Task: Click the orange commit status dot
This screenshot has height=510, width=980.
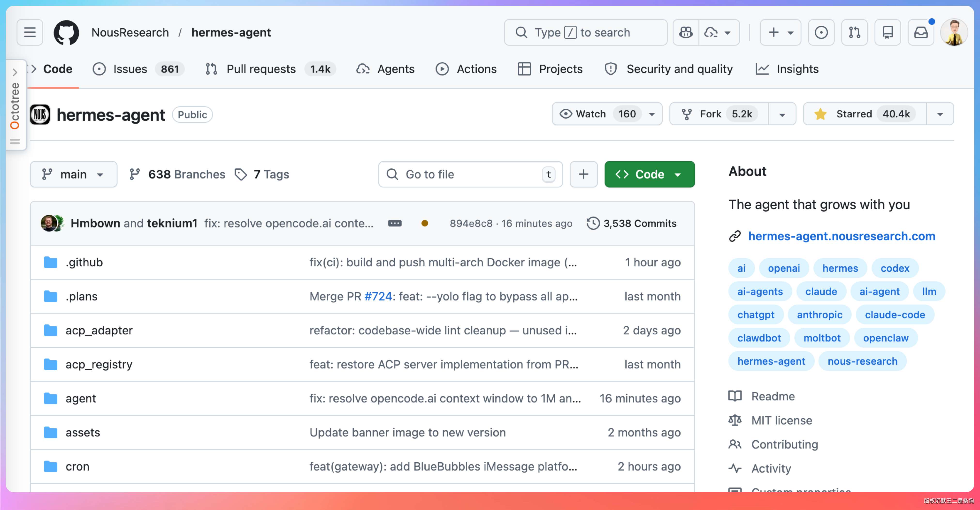Action: click(425, 223)
